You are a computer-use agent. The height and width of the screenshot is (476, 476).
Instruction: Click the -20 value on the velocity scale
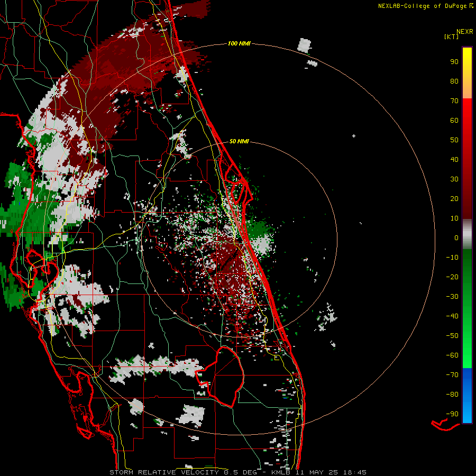pyautogui.click(x=452, y=277)
